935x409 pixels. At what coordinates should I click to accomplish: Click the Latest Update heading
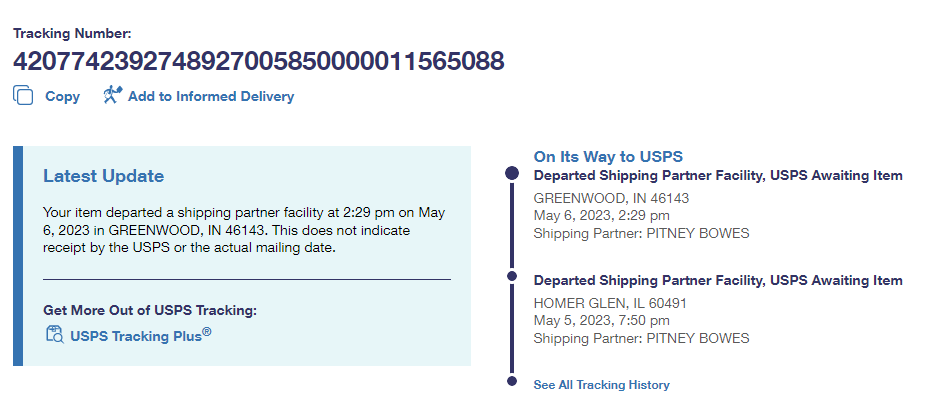tap(103, 176)
